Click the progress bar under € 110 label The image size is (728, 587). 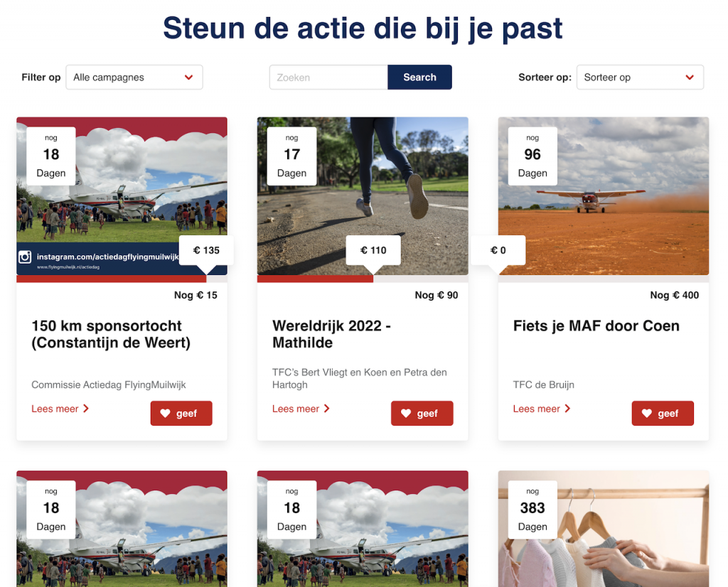[315, 279]
